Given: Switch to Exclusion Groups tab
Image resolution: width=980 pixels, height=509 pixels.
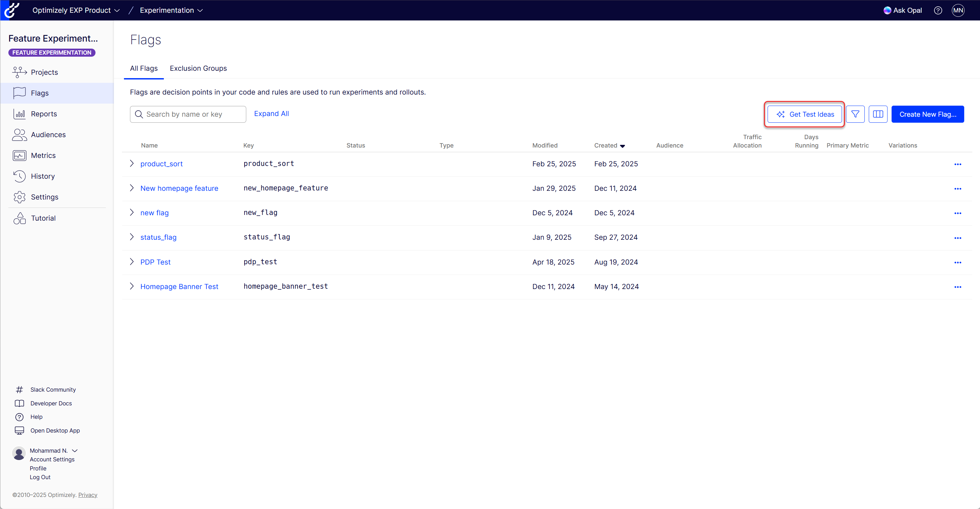Looking at the screenshot, I should (198, 68).
